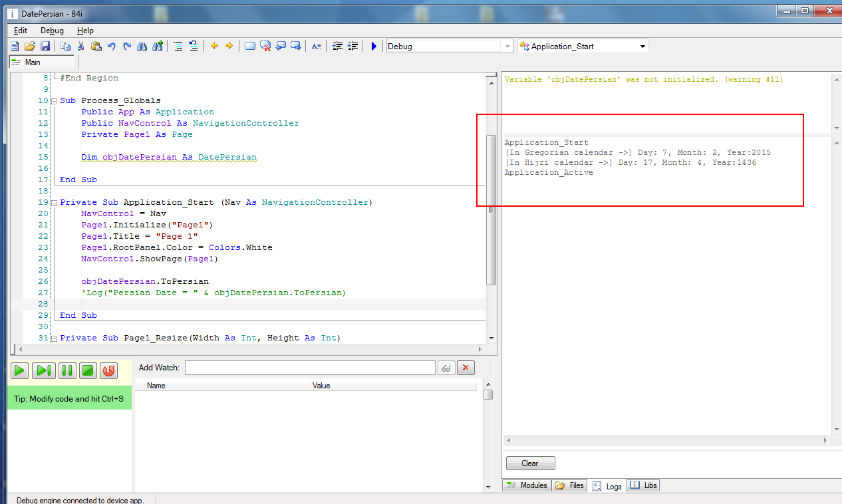Open the Debug menu

[x=52, y=31]
